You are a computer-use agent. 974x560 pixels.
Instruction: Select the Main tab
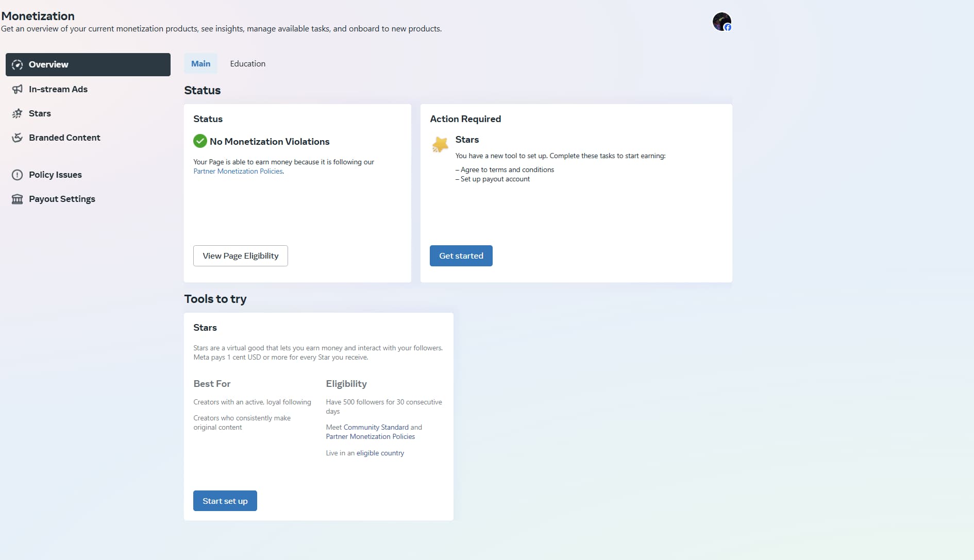point(200,64)
